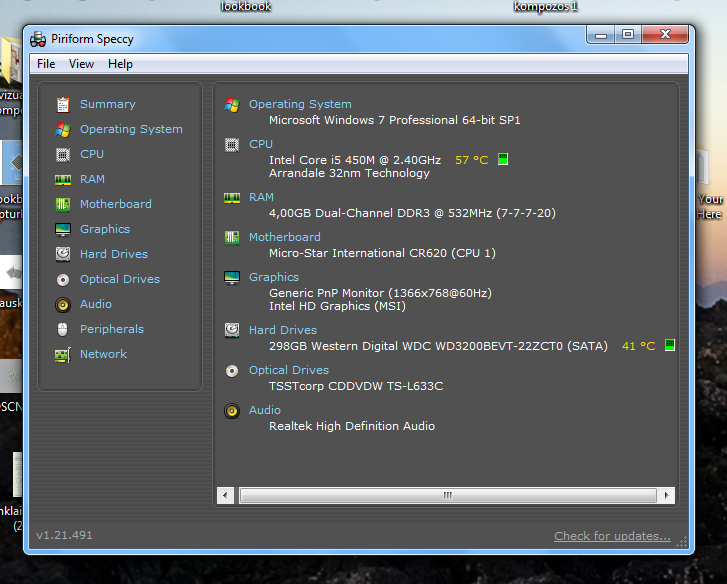Click the hard drive temperature indicator
This screenshot has height=584, width=727.
[670, 345]
